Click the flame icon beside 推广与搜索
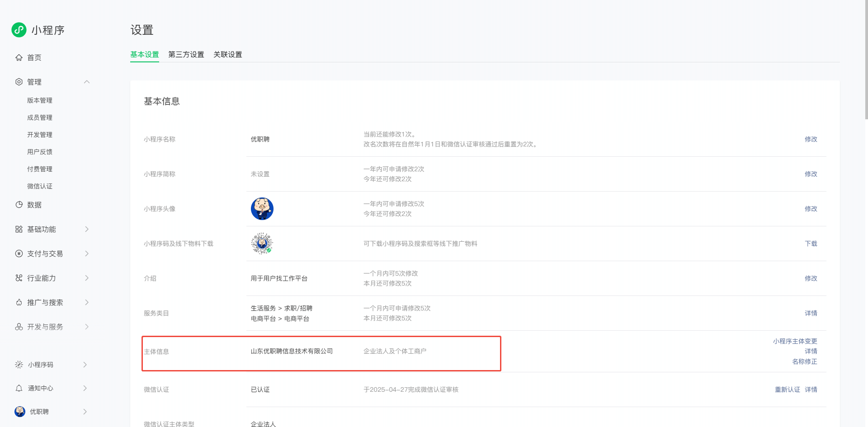 pyautogui.click(x=19, y=302)
